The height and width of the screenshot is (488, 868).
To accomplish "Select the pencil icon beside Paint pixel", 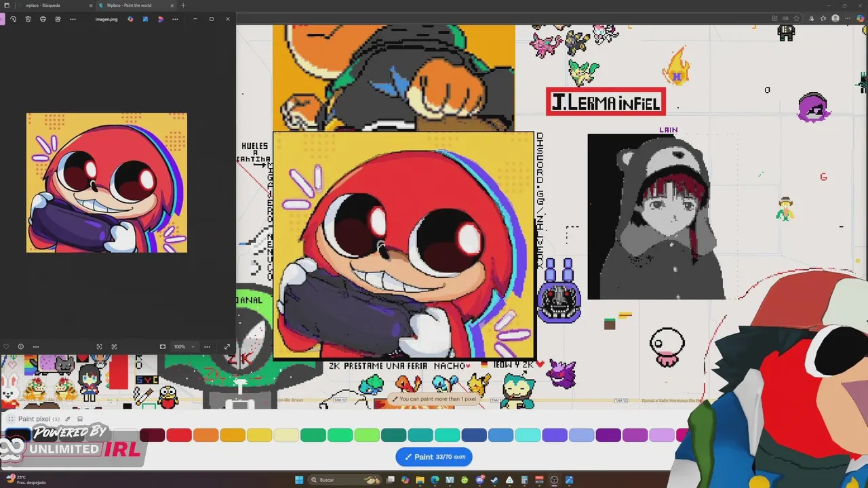I will (x=68, y=419).
